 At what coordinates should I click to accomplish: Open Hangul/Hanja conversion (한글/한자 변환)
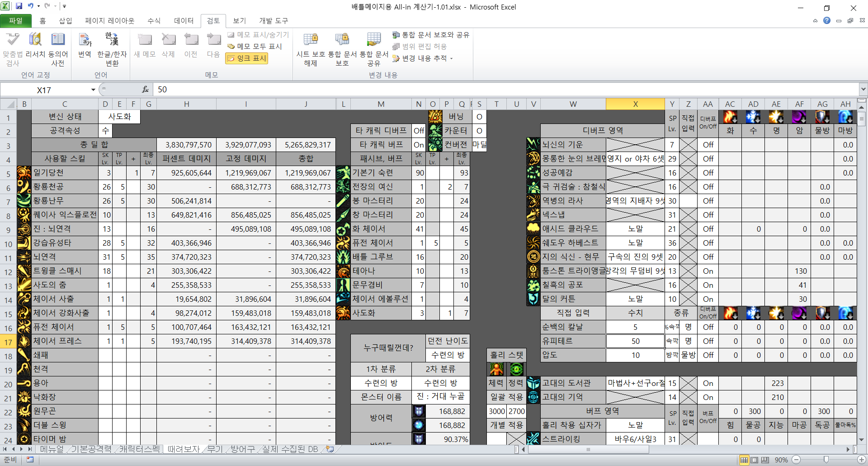(112, 40)
